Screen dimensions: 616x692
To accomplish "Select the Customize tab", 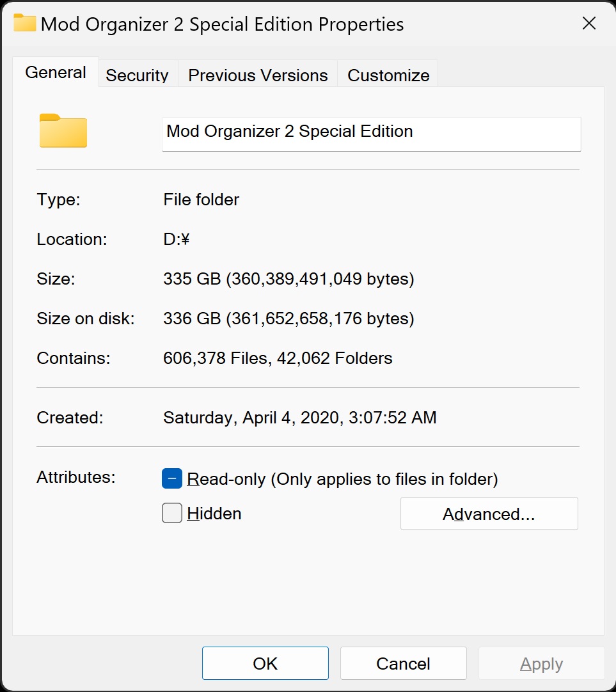I will (388, 75).
